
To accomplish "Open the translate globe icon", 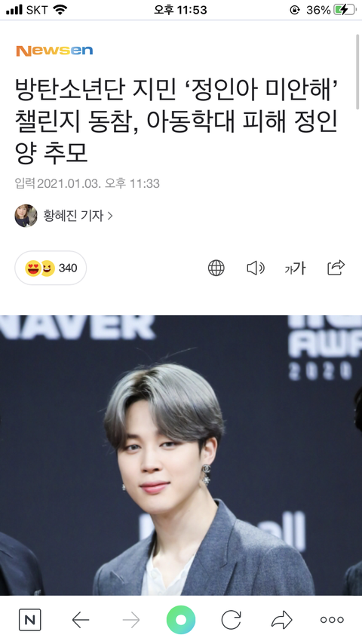I will coord(216,268).
